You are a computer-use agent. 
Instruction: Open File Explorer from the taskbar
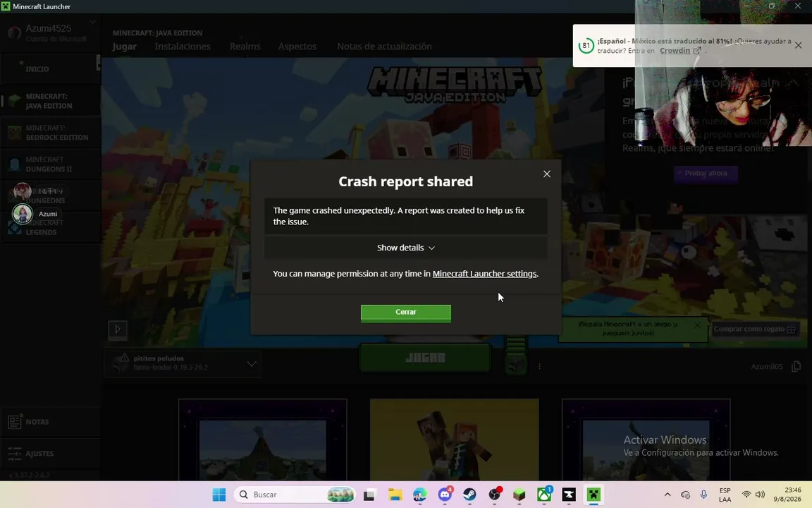point(395,495)
